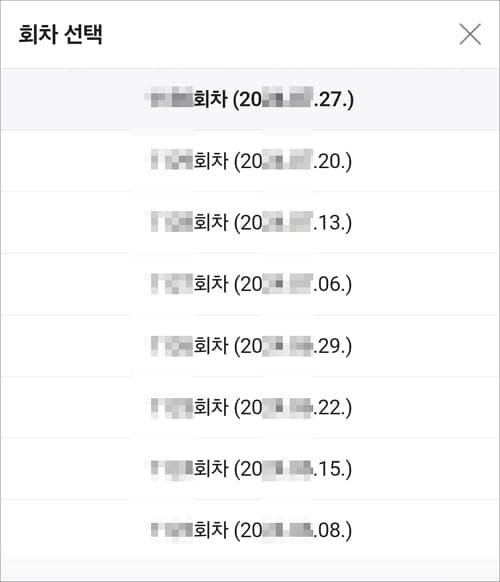Screen dimensions: 500x582
Task: Select the round ending in .15.
Action: (250, 469)
